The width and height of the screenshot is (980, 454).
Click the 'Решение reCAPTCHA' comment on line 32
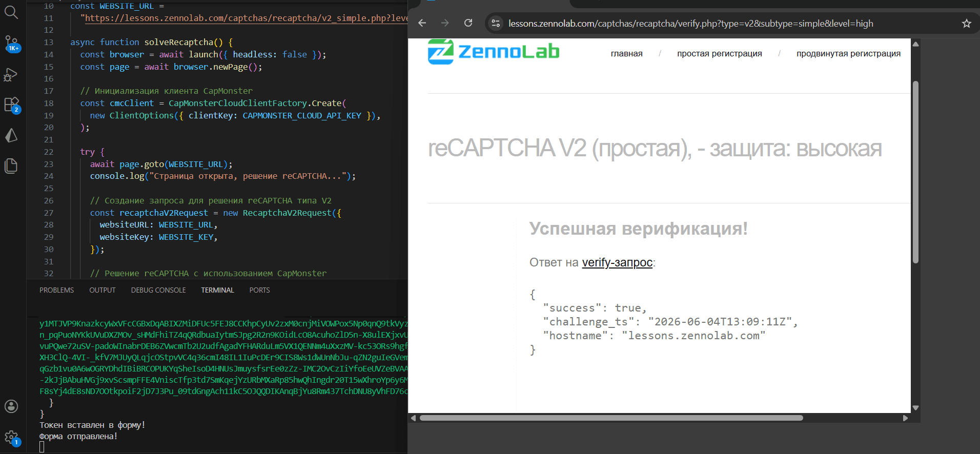pos(208,273)
